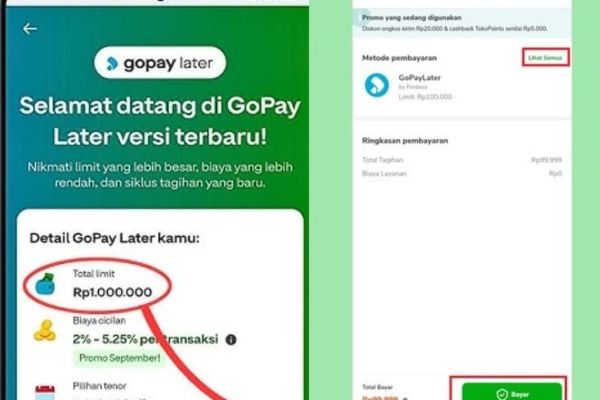Click the calendar Pilihan tenor icon
The width and height of the screenshot is (600, 400).
point(45,392)
